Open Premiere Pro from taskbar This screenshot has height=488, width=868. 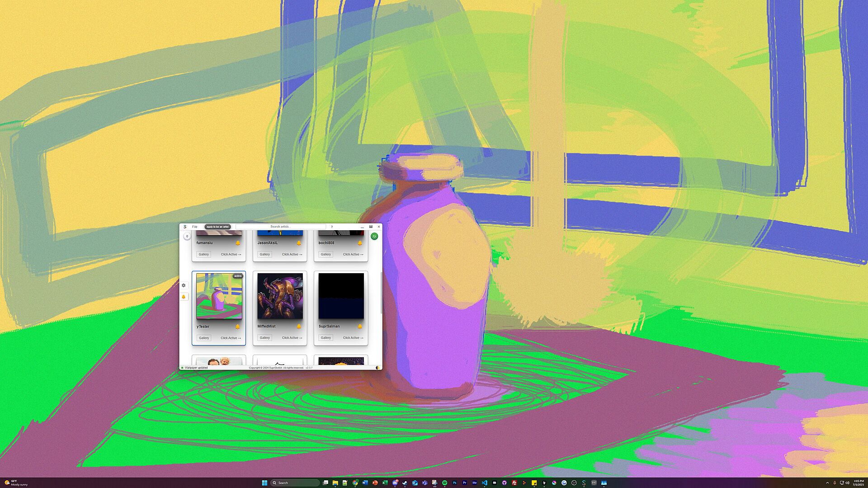click(464, 483)
